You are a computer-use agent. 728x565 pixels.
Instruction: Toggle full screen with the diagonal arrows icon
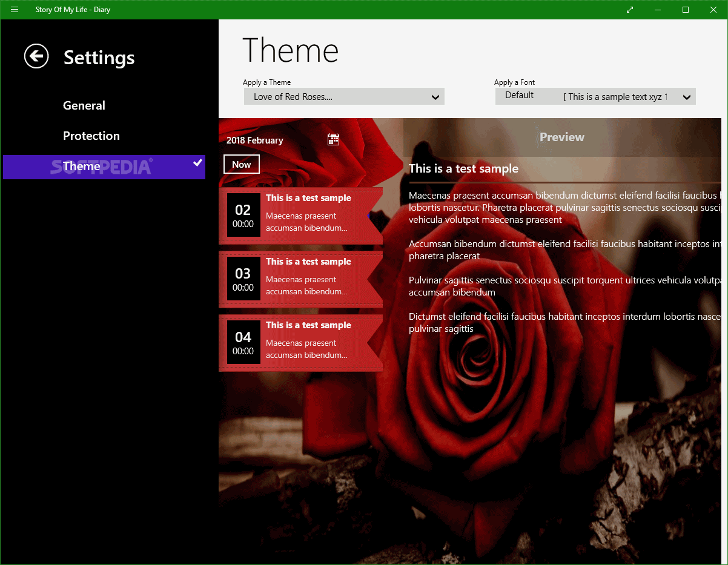pos(630,10)
